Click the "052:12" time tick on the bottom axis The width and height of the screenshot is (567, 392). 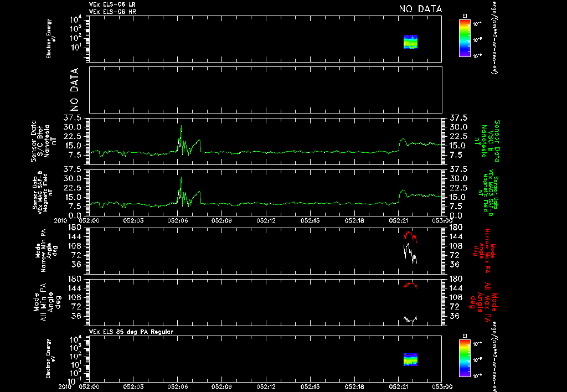click(266, 386)
